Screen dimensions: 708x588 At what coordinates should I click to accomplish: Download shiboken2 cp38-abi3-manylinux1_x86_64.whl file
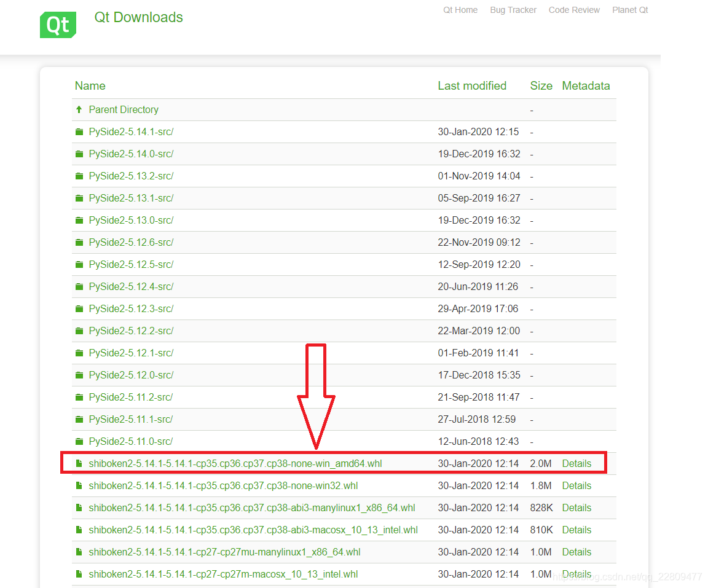(252, 508)
